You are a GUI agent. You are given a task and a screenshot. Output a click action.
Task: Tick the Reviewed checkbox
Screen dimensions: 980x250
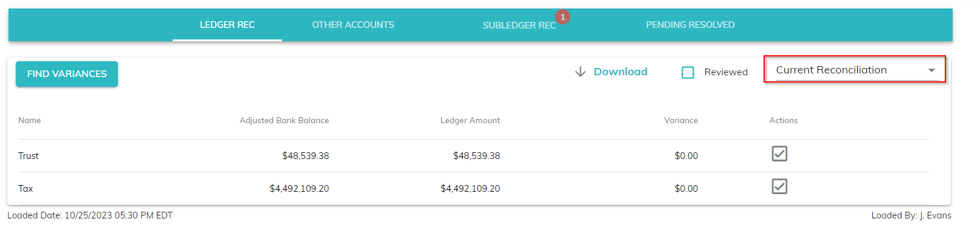pos(688,73)
